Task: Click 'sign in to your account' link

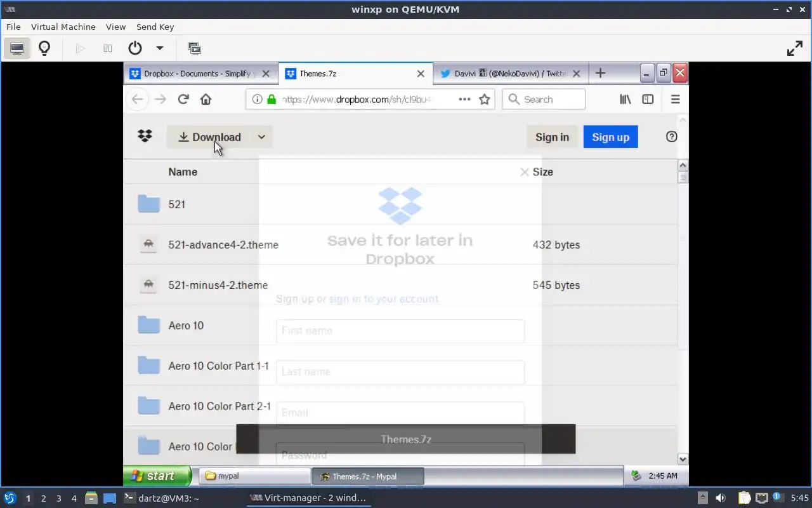Action: (383, 299)
